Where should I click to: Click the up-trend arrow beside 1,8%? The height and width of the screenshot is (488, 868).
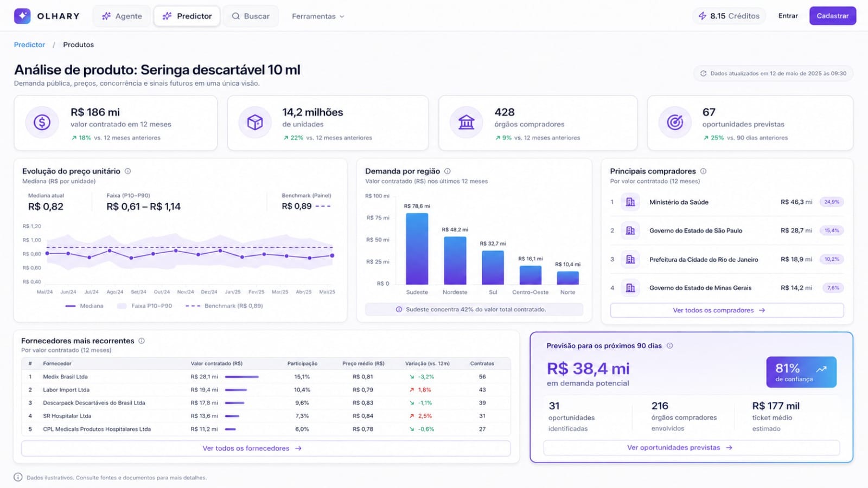click(x=412, y=390)
